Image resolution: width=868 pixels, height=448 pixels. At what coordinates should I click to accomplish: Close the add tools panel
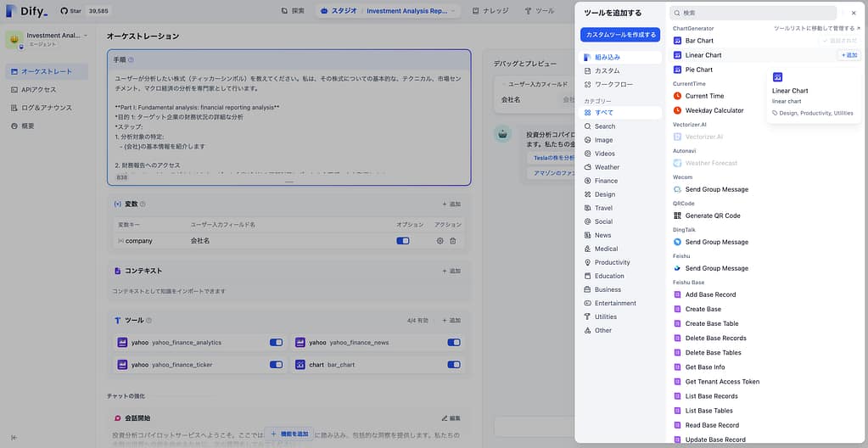(854, 13)
